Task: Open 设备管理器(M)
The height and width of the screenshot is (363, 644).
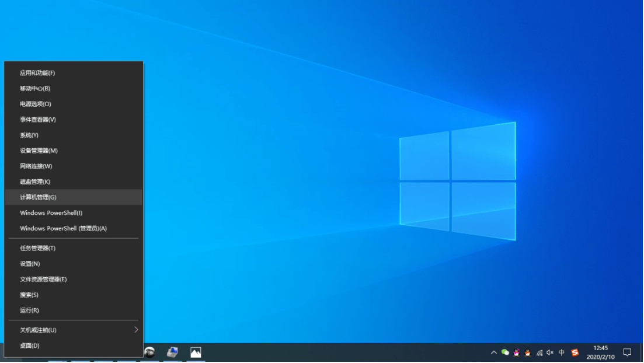Action: coord(74,151)
